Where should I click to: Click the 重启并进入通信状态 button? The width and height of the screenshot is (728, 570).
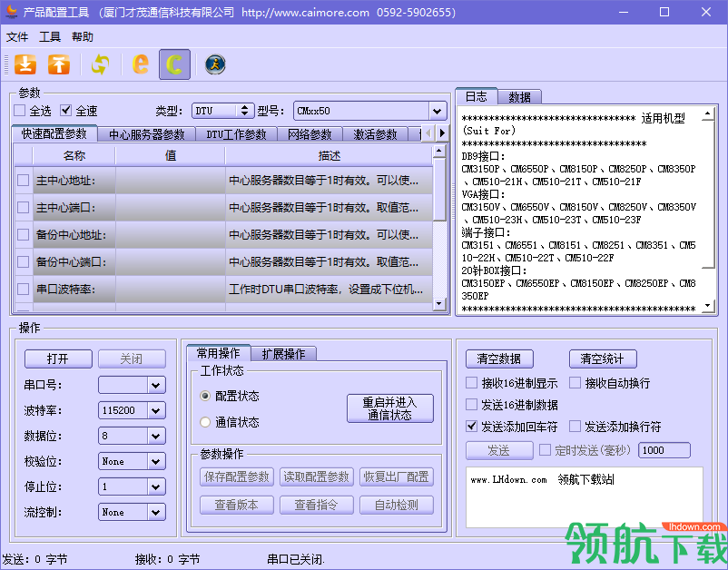pos(390,408)
